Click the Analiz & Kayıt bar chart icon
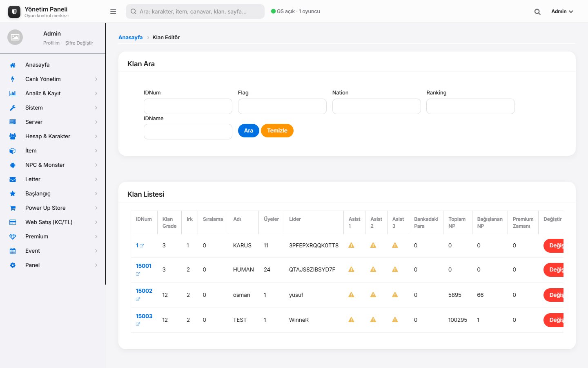588x368 pixels. pyautogui.click(x=13, y=94)
